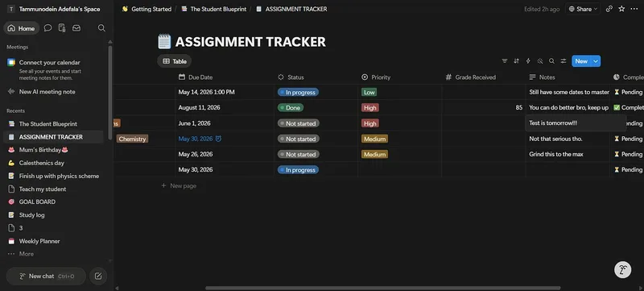644x291 pixels.
Task: Open the three-dot page options menu
Action: pos(634,9)
